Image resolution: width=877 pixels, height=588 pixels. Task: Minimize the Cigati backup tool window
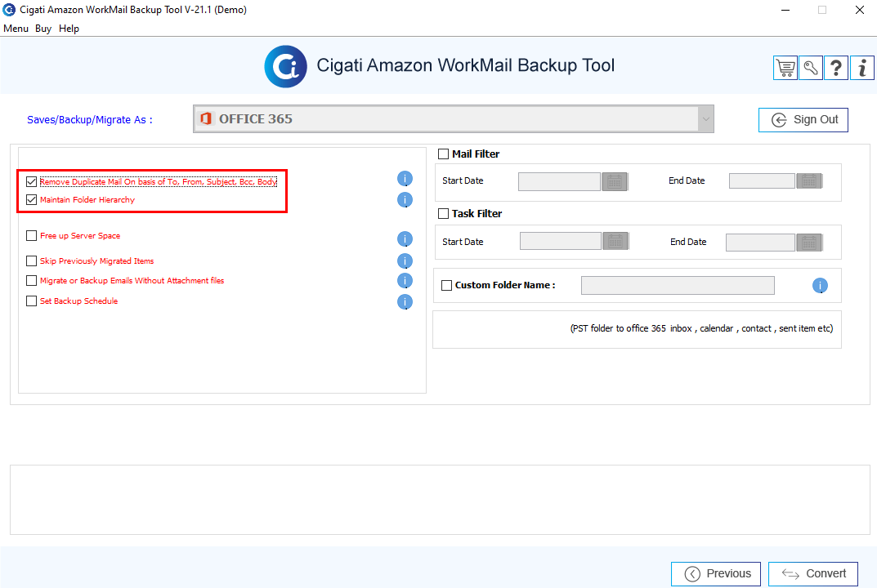(785, 10)
